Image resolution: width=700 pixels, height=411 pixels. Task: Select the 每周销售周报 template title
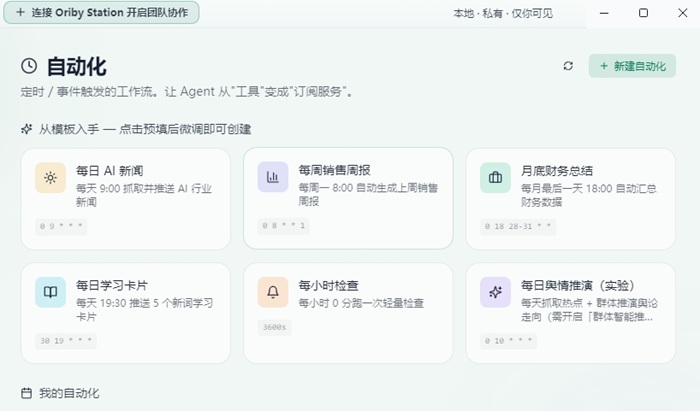click(334, 170)
